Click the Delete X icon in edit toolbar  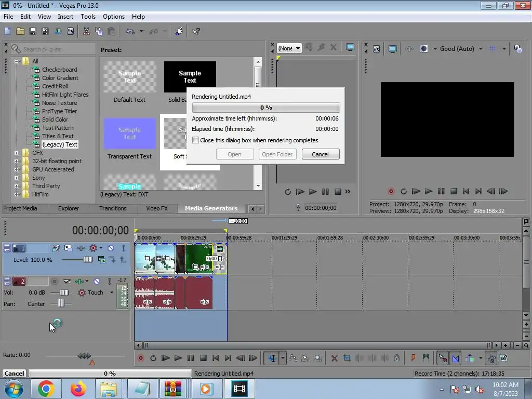pyautogui.click(x=334, y=358)
